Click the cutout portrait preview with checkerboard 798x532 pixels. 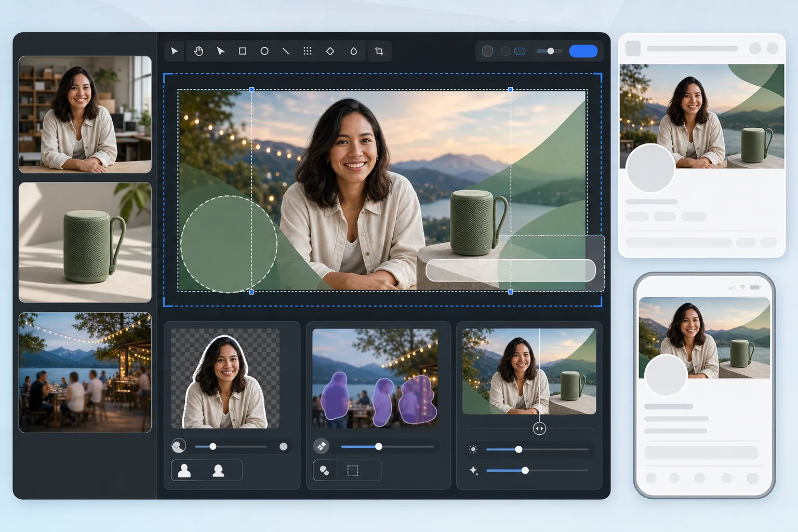click(225, 378)
